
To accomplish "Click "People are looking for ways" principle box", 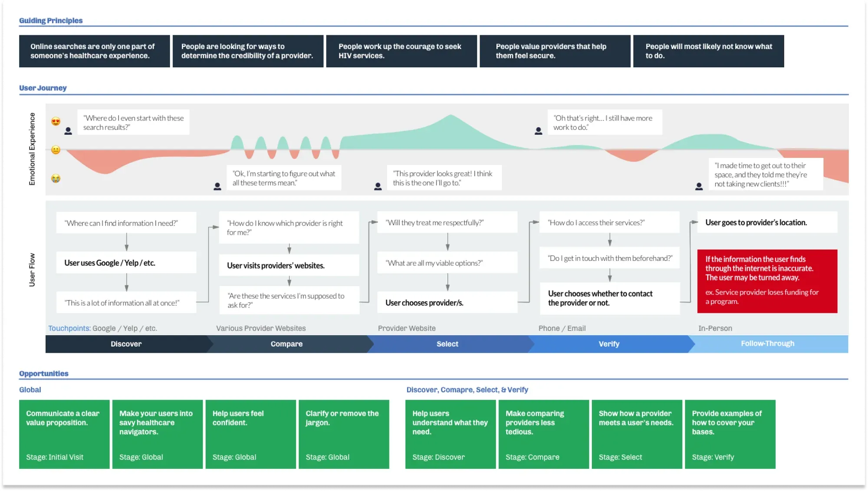I will 248,51.
